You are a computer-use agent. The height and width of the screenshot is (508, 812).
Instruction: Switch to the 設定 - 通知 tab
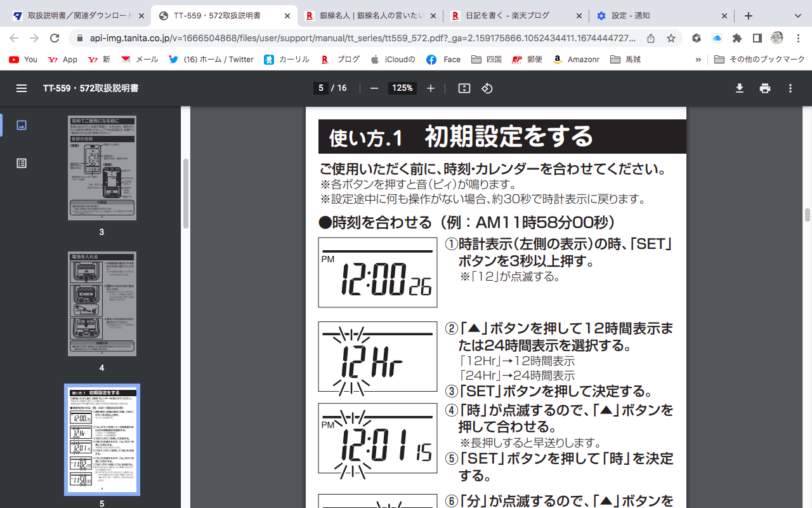[x=661, y=16]
